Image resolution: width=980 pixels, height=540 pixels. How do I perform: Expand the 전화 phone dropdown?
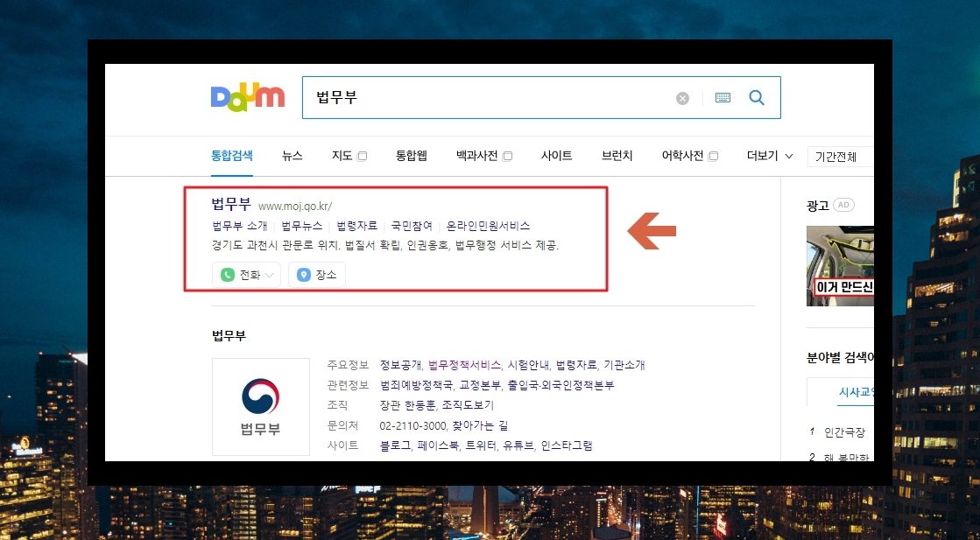point(270,276)
